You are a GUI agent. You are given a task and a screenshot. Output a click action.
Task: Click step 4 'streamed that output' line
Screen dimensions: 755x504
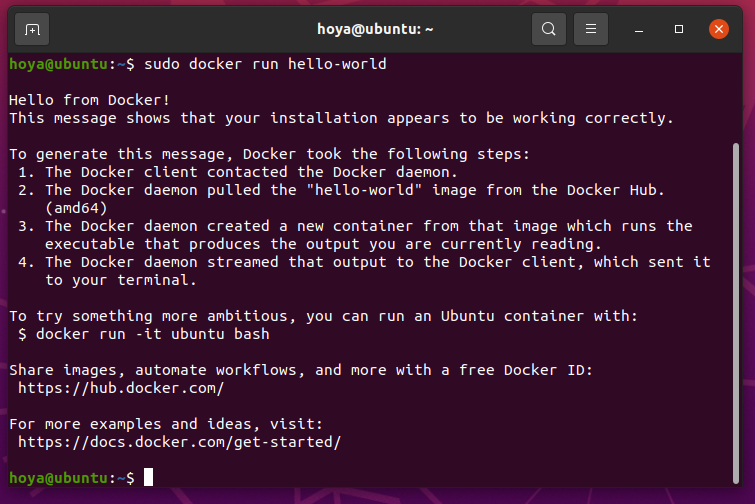[x=364, y=262]
